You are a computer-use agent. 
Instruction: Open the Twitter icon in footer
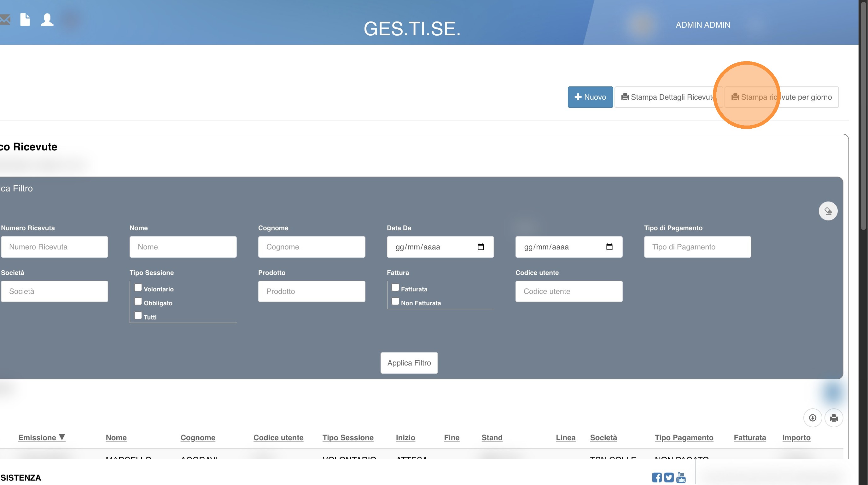669,477
